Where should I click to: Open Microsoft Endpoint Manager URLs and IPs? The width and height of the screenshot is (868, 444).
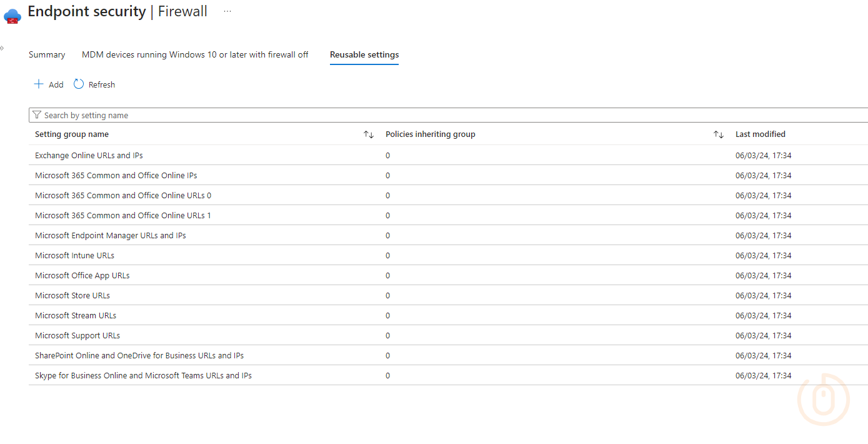click(x=111, y=235)
